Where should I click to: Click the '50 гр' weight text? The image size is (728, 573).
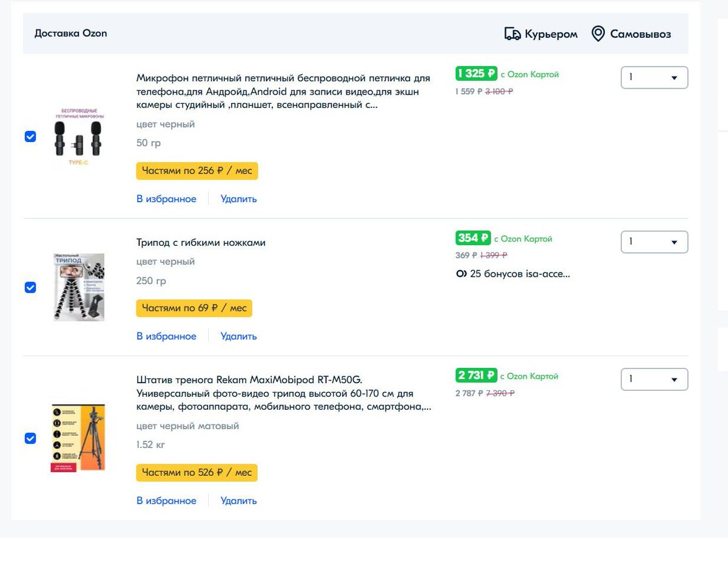click(149, 143)
